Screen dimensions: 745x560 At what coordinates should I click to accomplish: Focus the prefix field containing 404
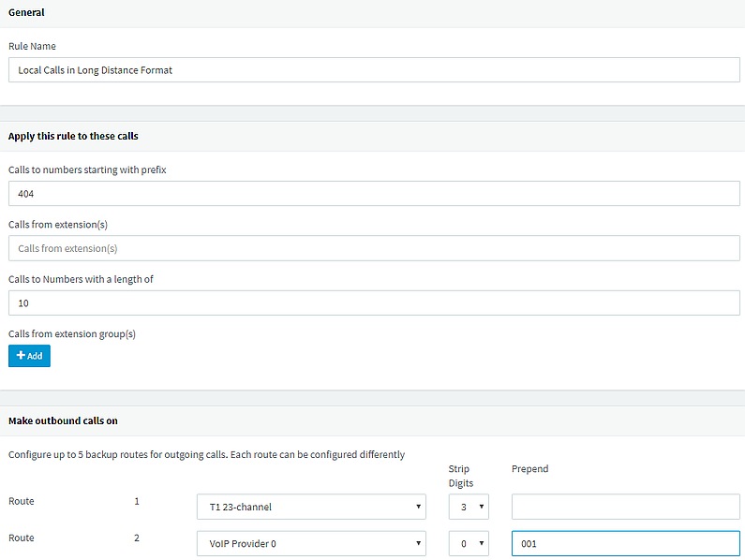point(374,193)
